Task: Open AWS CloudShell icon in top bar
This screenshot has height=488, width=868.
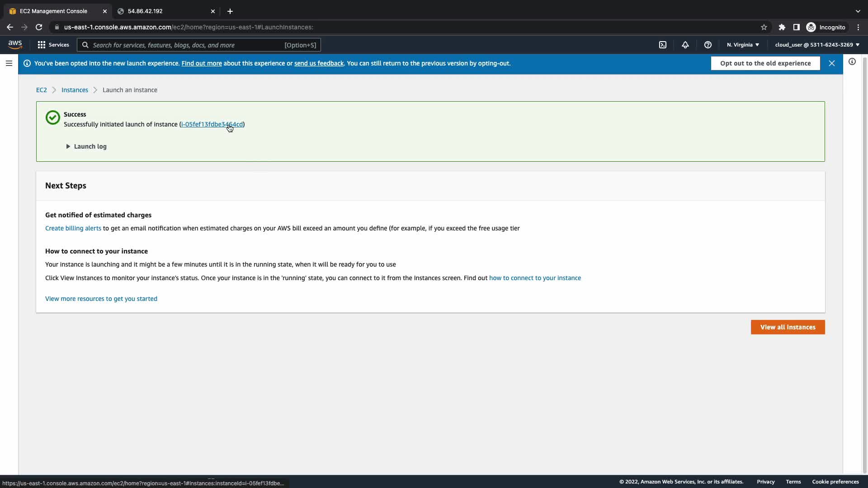Action: (x=663, y=45)
